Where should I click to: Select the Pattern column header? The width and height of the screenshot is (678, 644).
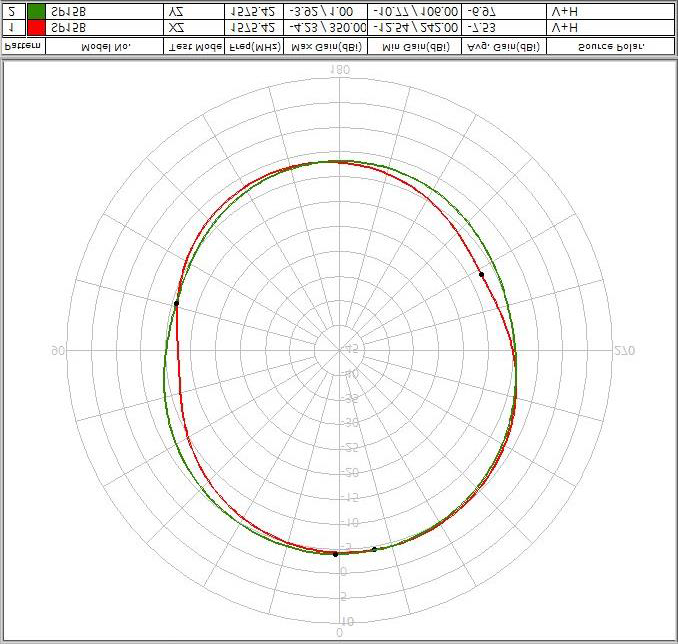[x=23, y=46]
